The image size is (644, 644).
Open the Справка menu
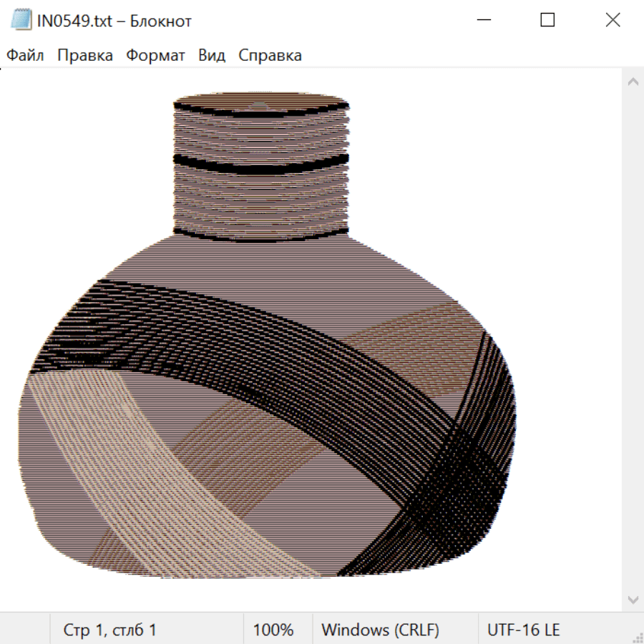[270, 56]
